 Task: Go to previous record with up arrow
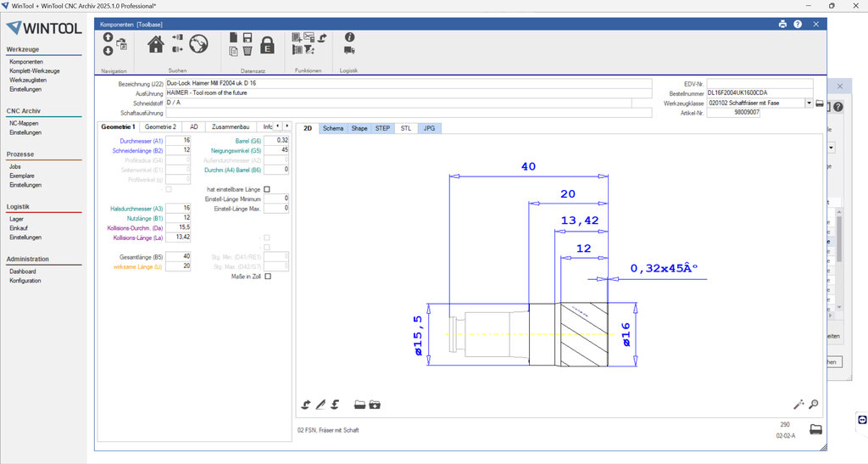[108, 37]
